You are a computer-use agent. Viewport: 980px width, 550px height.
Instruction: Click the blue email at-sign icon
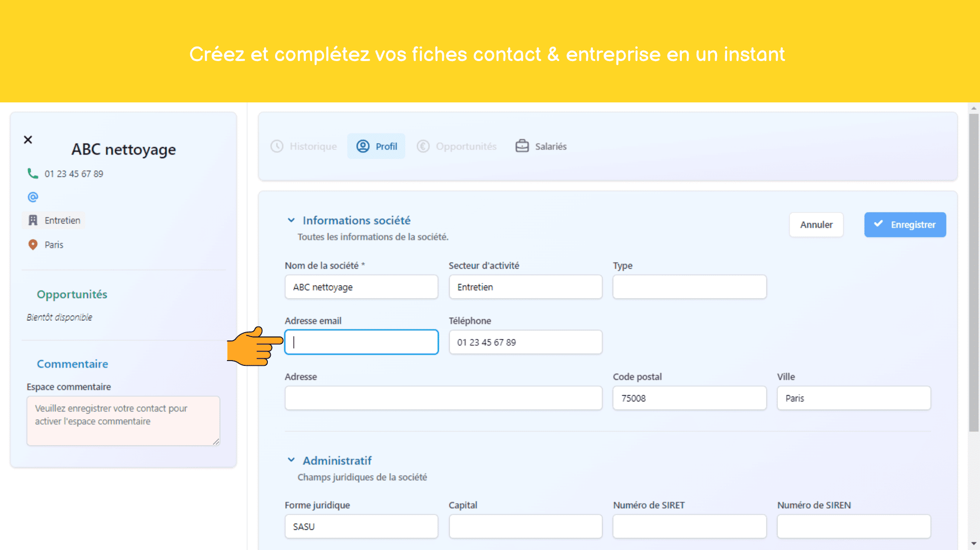click(33, 197)
